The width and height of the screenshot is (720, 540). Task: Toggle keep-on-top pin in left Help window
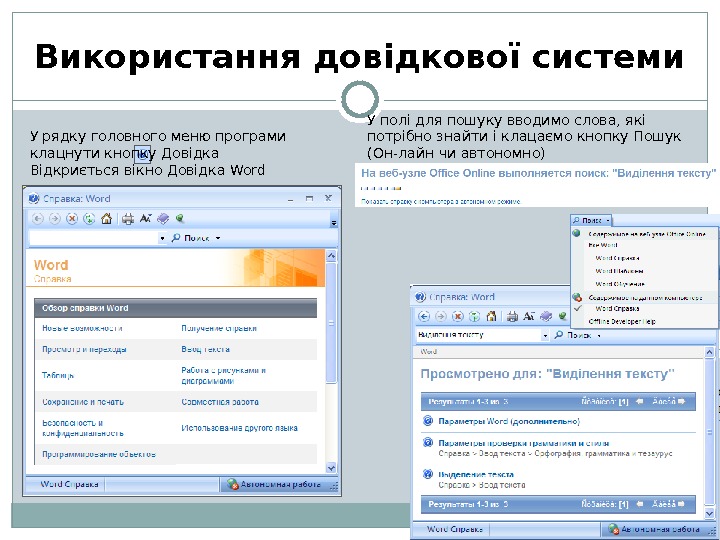pyautogui.click(x=180, y=219)
